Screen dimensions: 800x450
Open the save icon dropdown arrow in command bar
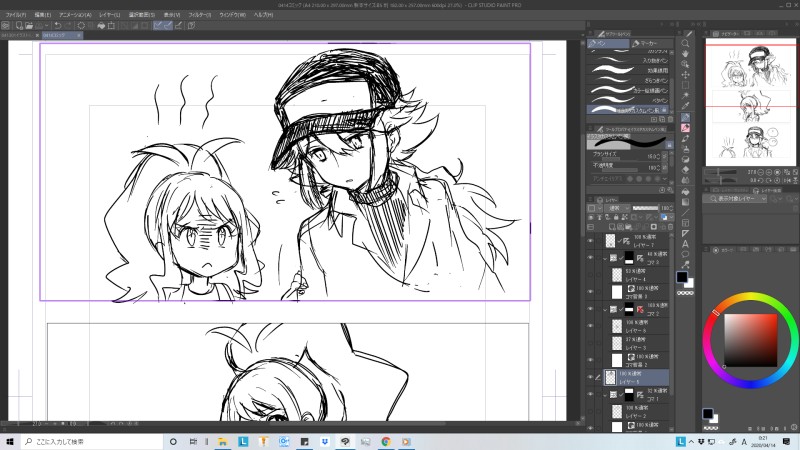(46, 25)
